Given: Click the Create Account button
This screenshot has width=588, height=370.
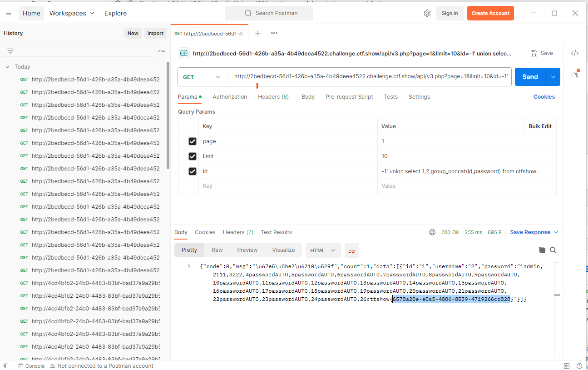Looking at the screenshot, I should (490, 13).
